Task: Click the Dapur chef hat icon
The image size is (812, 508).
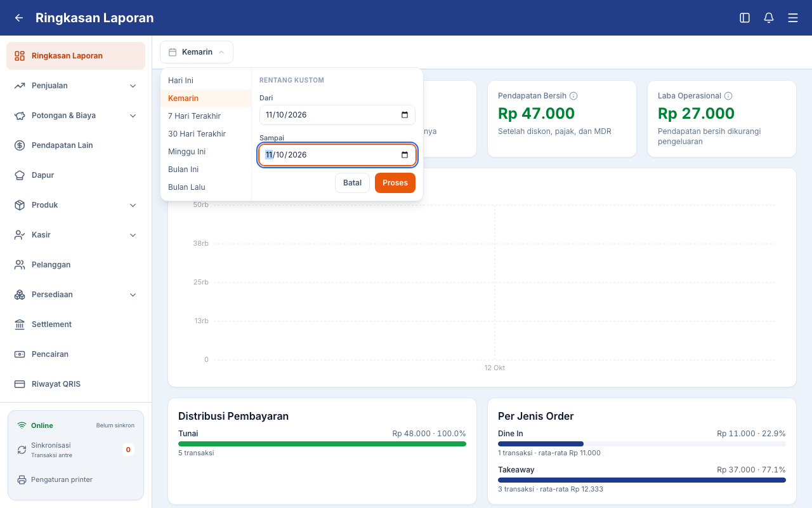Action: pyautogui.click(x=20, y=175)
